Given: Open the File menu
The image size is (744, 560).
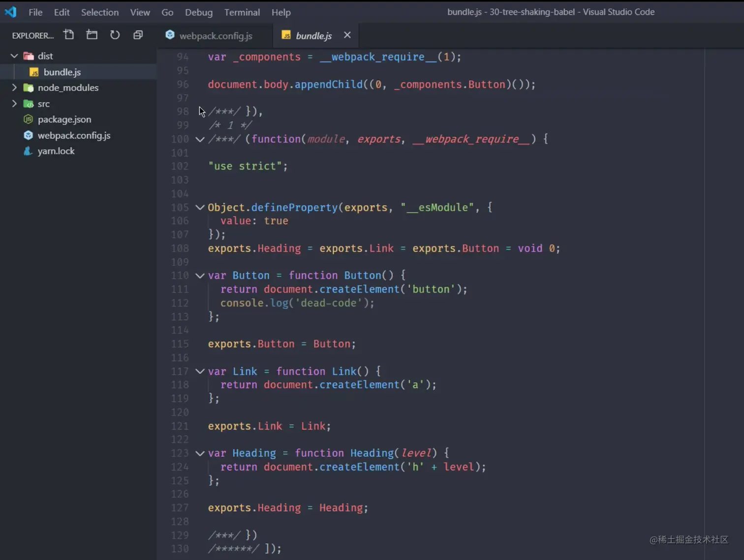Looking at the screenshot, I should (x=35, y=12).
